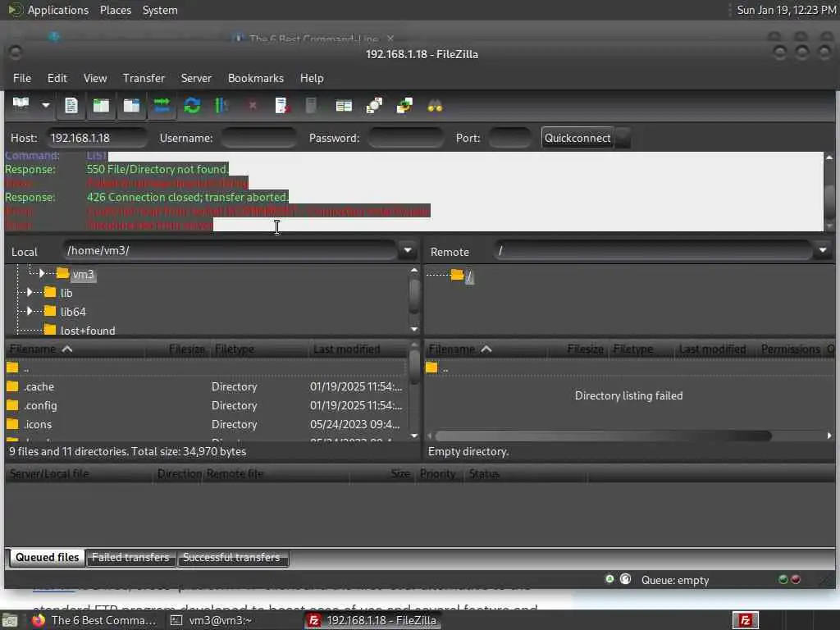
Task: Open System menu in top panel
Action: pos(160,10)
